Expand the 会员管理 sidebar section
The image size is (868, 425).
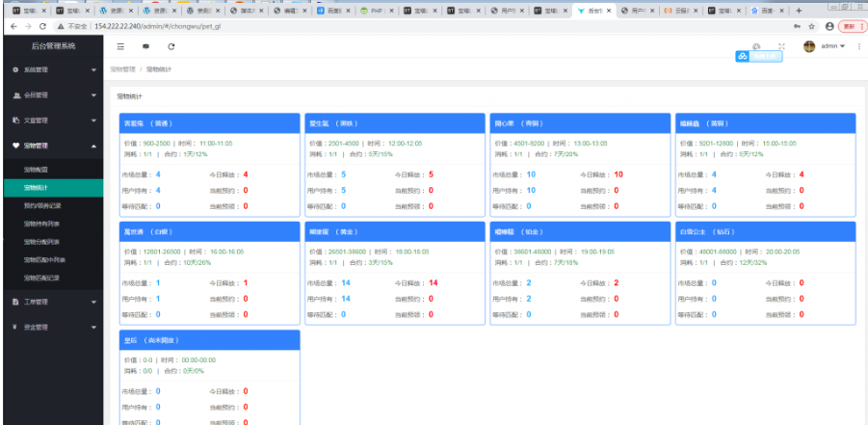[53, 95]
